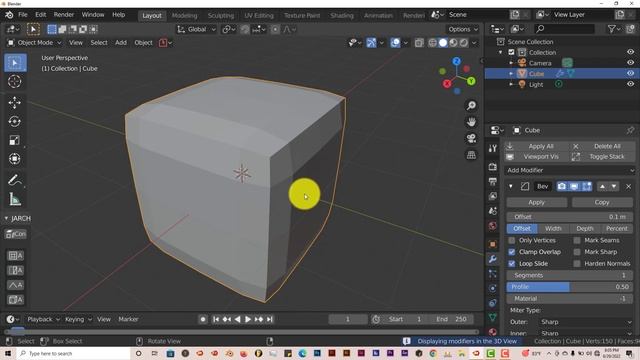Screen dimensions: 640x360
Task: Uncheck Loop Slide checkbox
Action: 512,264
